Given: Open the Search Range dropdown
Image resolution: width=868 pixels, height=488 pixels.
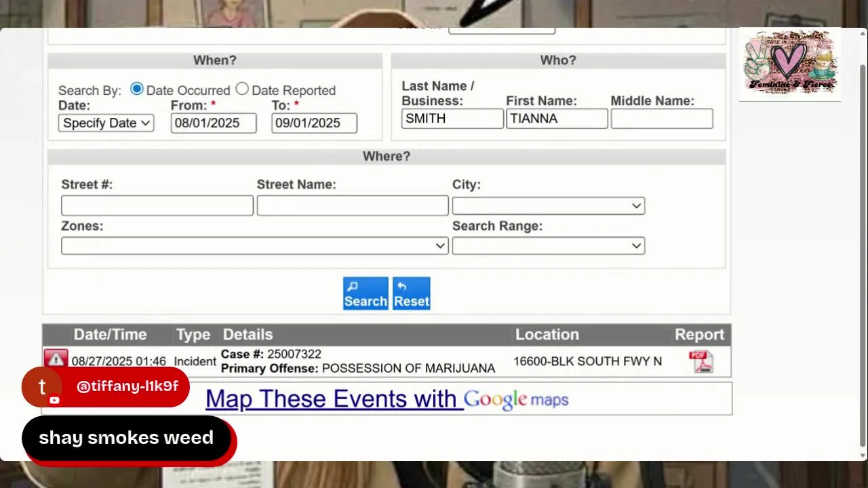Looking at the screenshot, I should 549,245.
